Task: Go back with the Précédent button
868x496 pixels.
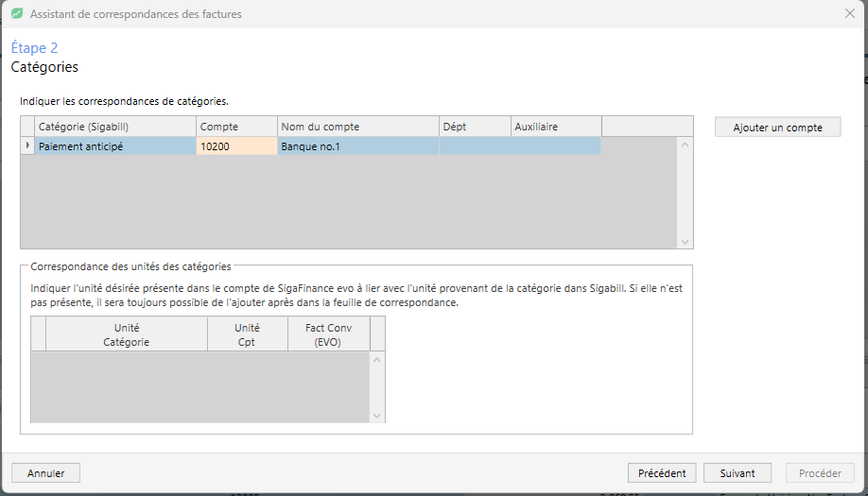Action: coord(662,473)
